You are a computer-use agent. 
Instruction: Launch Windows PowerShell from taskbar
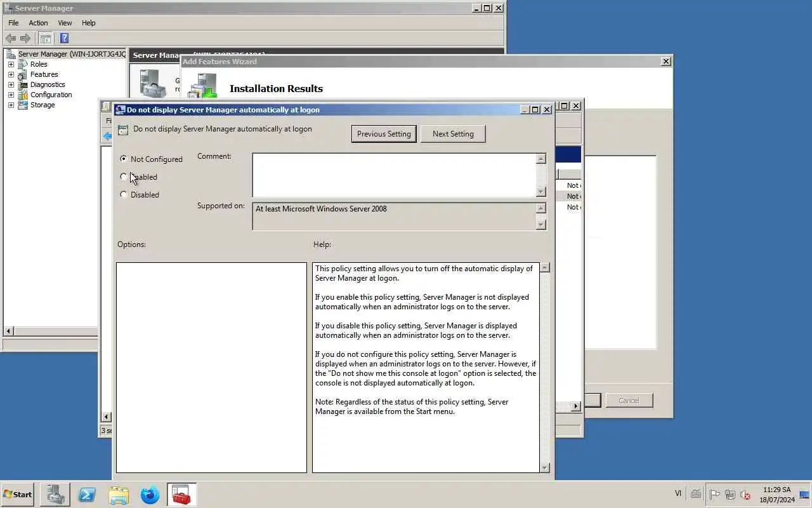[87, 495]
